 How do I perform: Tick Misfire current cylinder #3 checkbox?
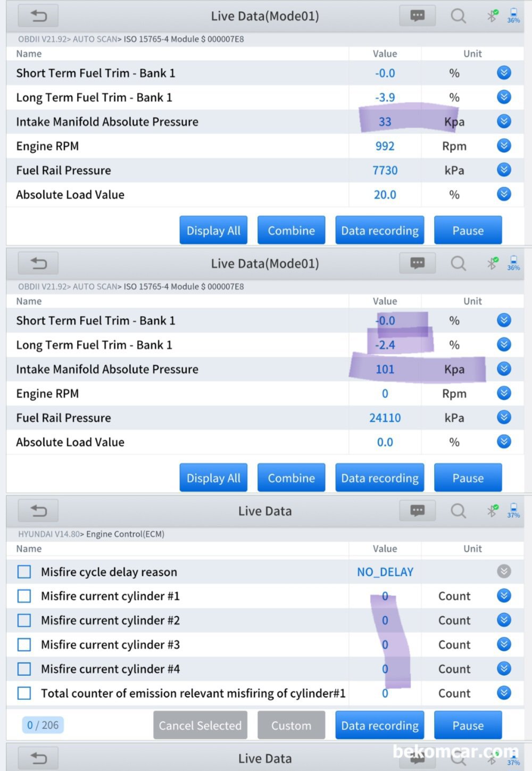point(24,645)
